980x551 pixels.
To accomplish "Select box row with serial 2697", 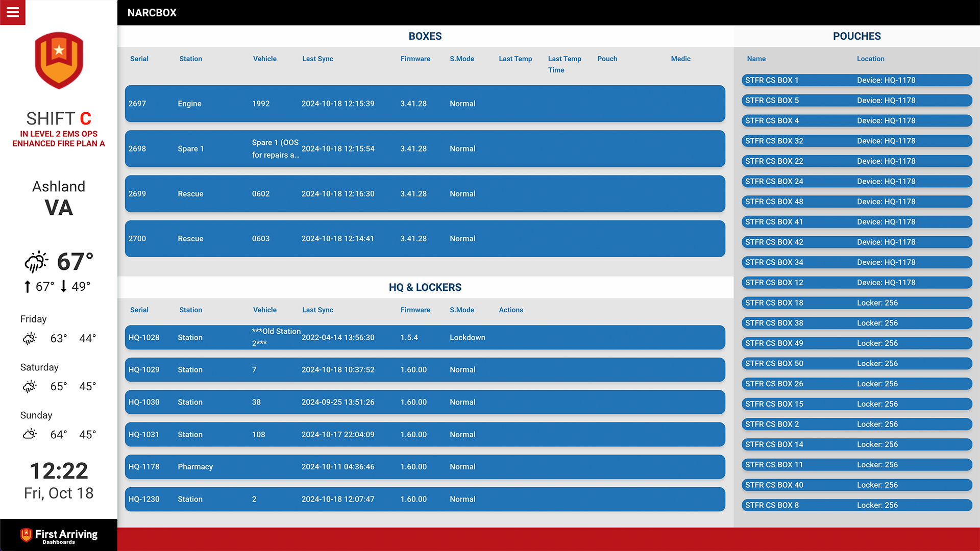I will pyautogui.click(x=425, y=104).
